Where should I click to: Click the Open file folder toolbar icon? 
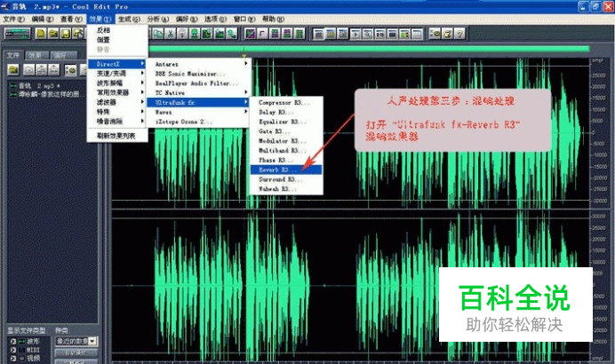[53, 34]
